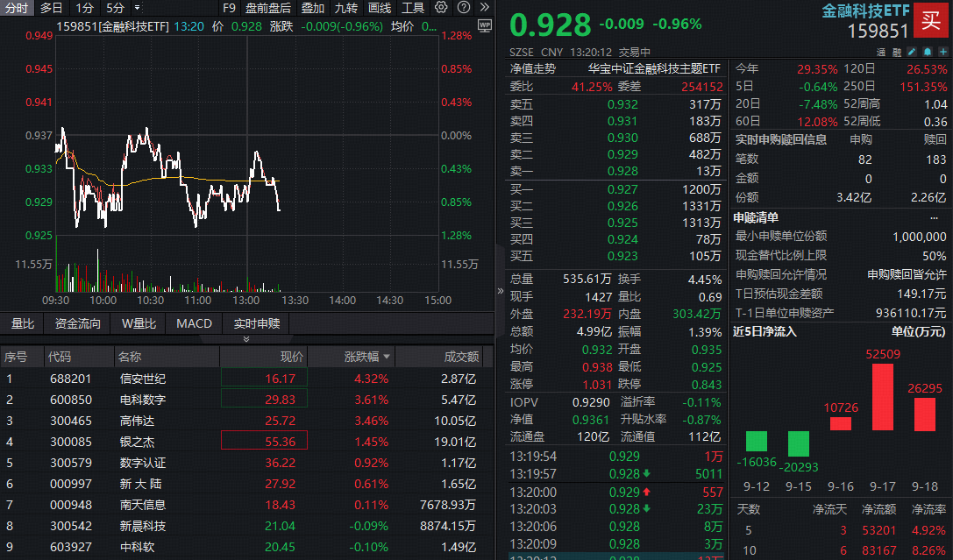Switch to the 多日 chart tab
This screenshot has height=560, width=953.
click(x=50, y=7)
